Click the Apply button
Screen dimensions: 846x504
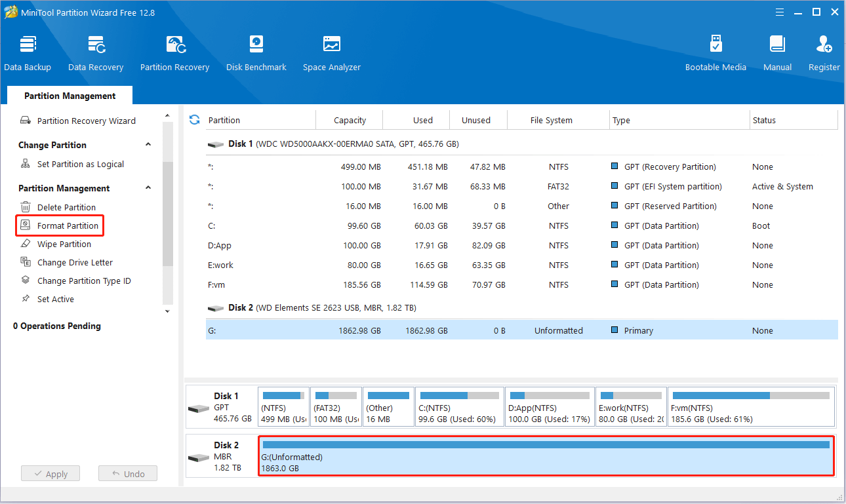point(50,474)
